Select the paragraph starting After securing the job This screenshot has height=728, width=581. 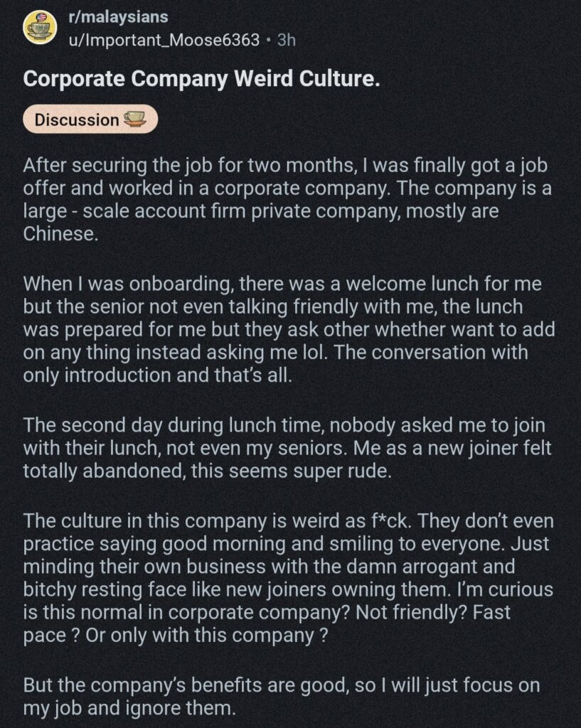pos(287,200)
